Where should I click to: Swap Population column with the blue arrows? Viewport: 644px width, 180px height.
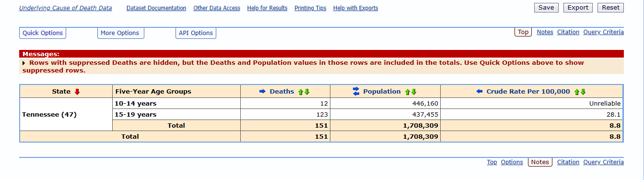(x=356, y=91)
